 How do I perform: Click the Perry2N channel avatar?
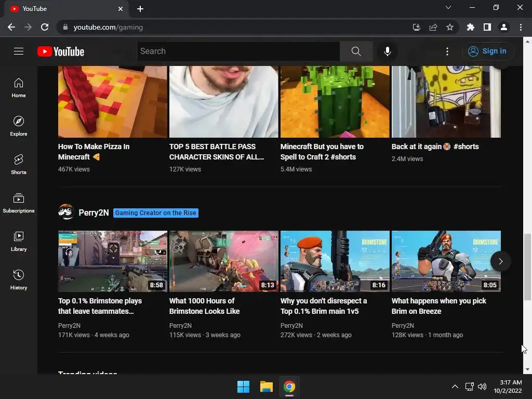coord(66,212)
